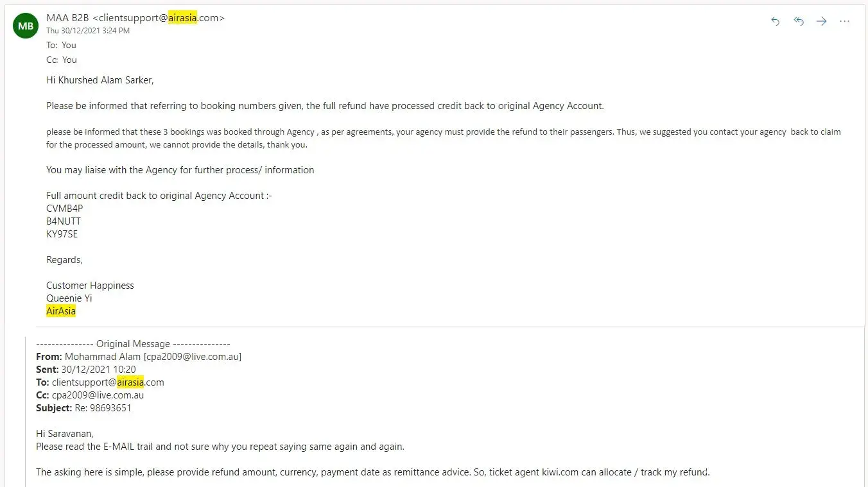
Task: Click cpa2009@live.com.au in the original Cc line
Action: pyautogui.click(x=99, y=395)
